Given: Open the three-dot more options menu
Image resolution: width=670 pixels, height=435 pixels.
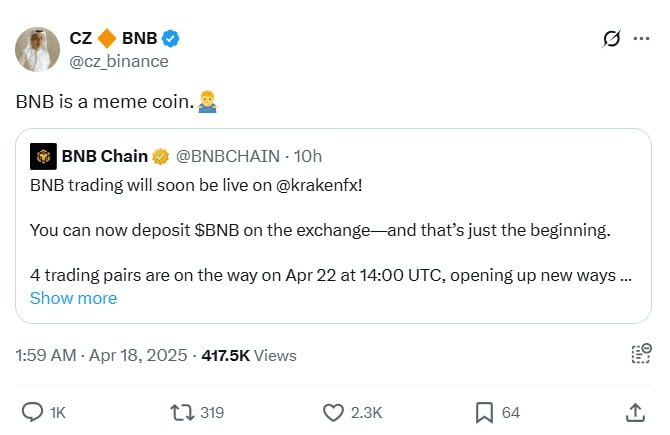Looking at the screenshot, I should pyautogui.click(x=641, y=38).
